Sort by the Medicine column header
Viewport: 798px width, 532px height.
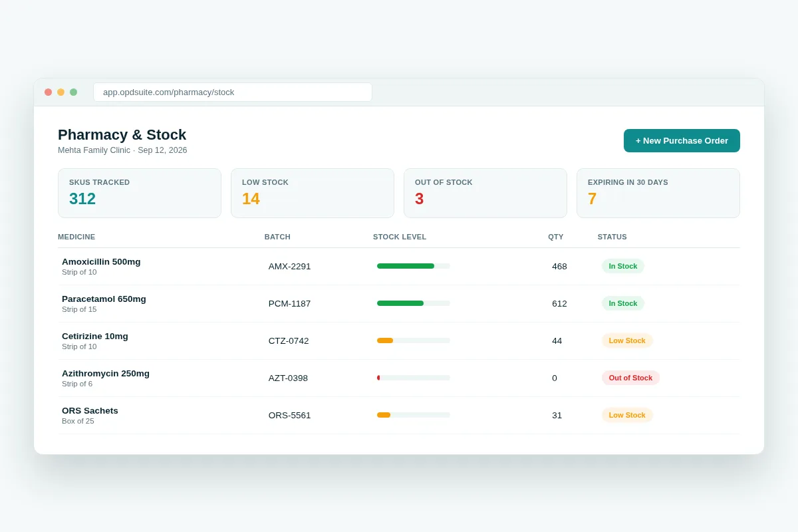click(76, 237)
